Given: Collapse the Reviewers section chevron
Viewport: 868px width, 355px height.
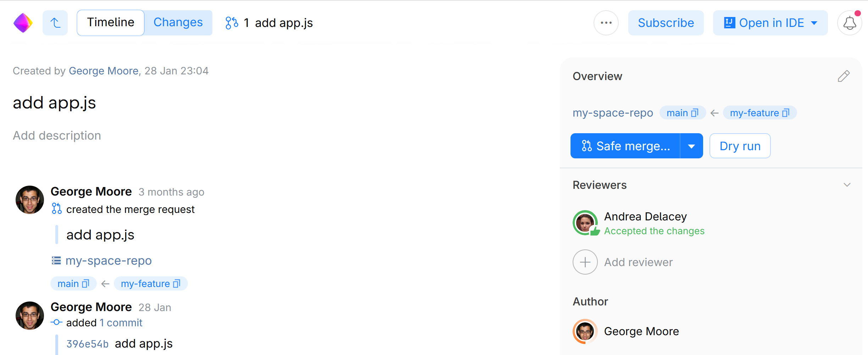Looking at the screenshot, I should coord(847,185).
